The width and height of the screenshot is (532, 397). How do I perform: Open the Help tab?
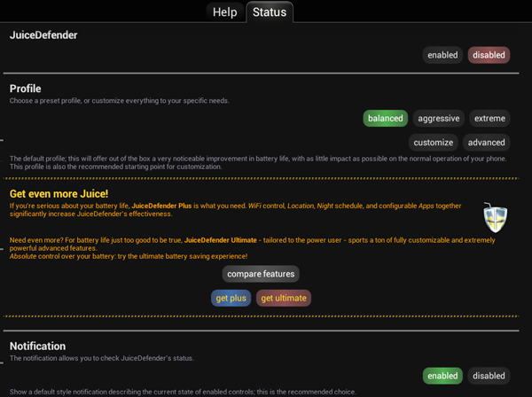click(225, 12)
